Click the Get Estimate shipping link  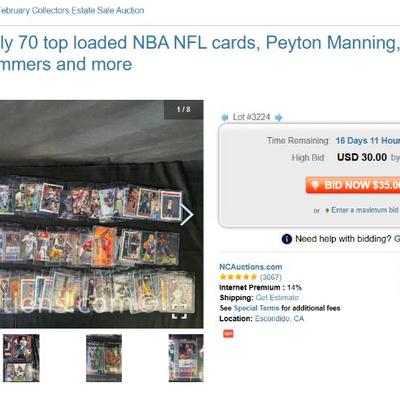point(277,298)
